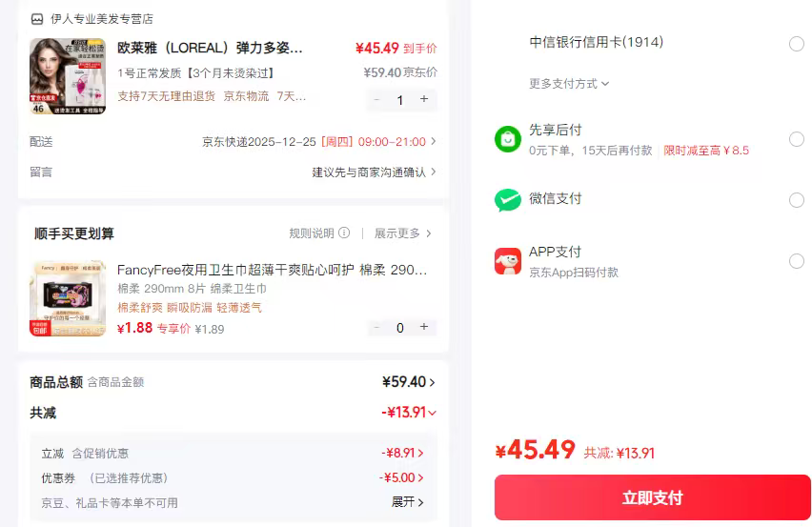This screenshot has height=527, width=812.
Task: Increase L'Oreal product quantity with plus
Action: [424, 99]
